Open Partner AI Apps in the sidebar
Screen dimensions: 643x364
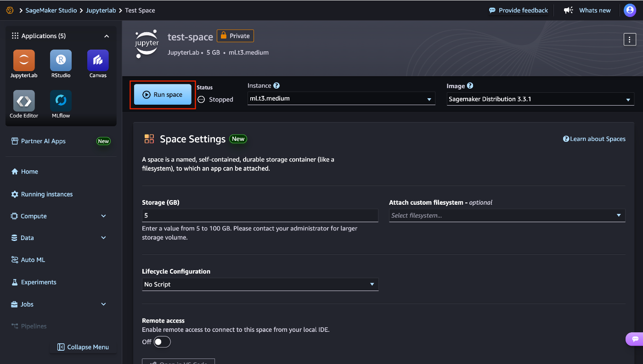click(39, 141)
